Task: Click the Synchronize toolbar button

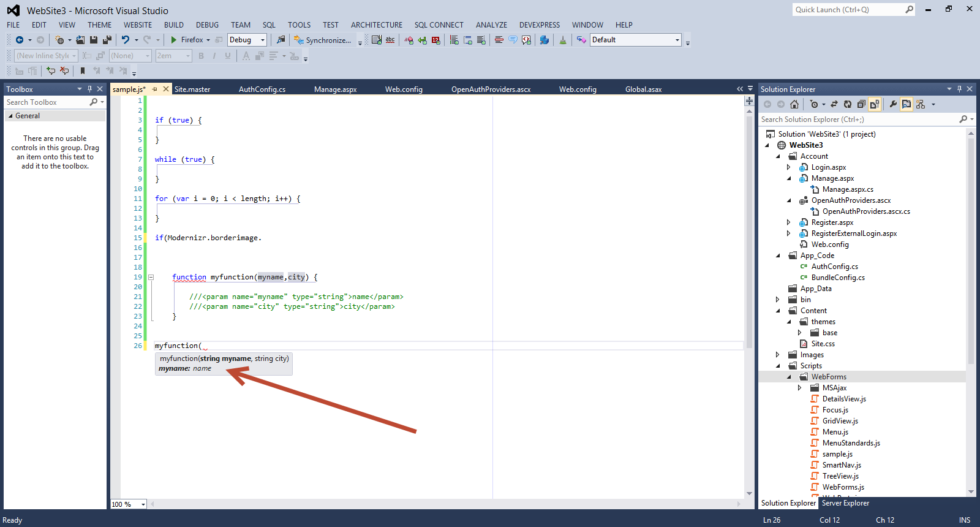Action: coord(323,40)
